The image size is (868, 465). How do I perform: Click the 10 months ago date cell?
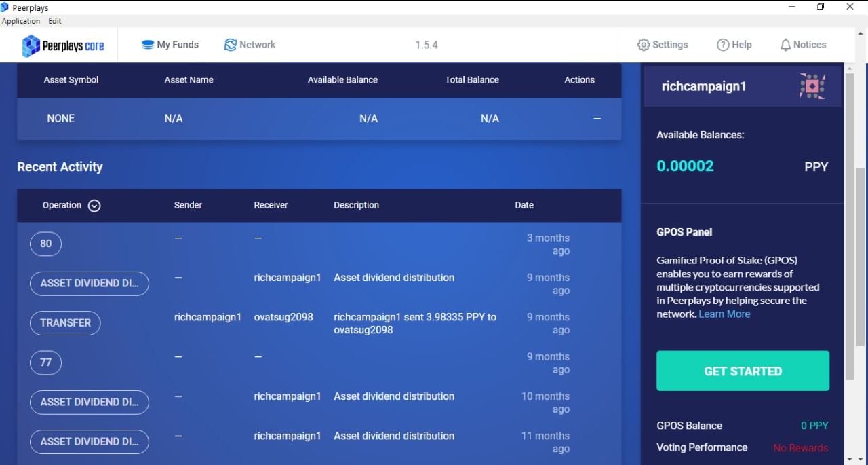point(545,403)
